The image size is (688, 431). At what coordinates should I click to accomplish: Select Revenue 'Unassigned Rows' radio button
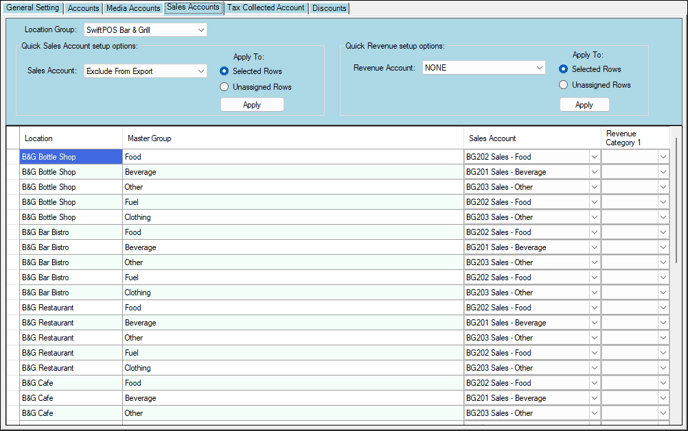tap(564, 85)
